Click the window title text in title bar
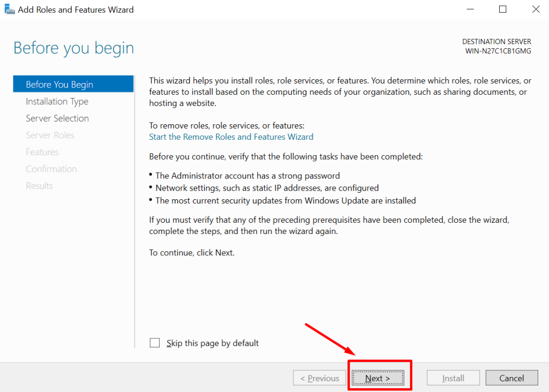The image size is (549, 392). (x=76, y=10)
